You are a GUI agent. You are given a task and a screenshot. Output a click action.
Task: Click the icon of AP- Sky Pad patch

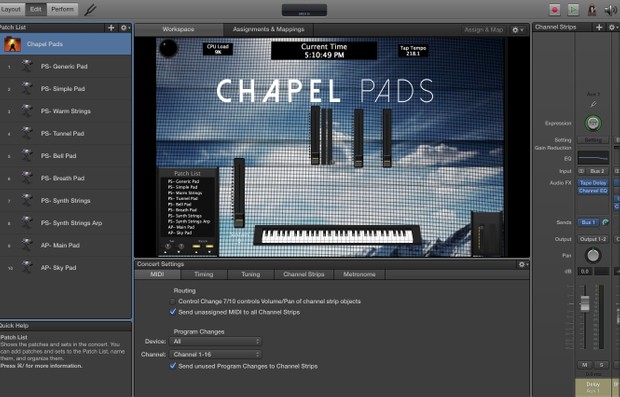click(x=27, y=268)
